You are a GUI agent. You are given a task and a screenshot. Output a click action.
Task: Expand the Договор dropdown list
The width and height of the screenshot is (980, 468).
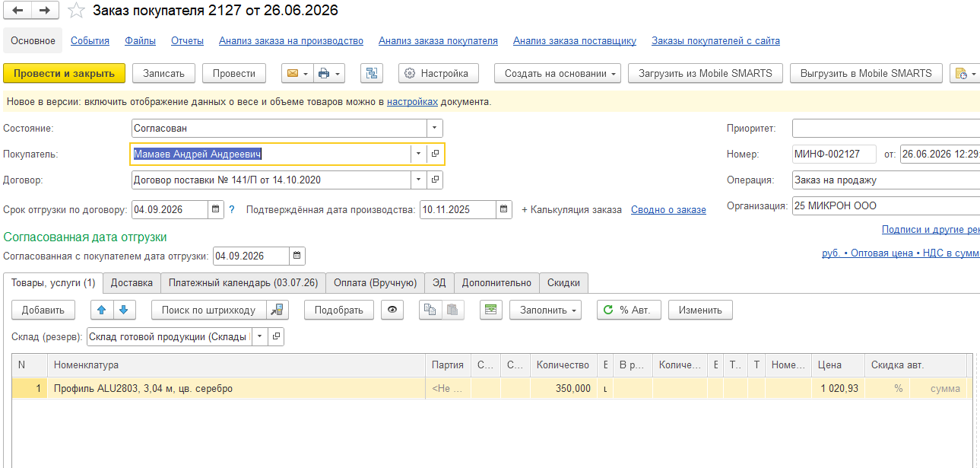(419, 180)
